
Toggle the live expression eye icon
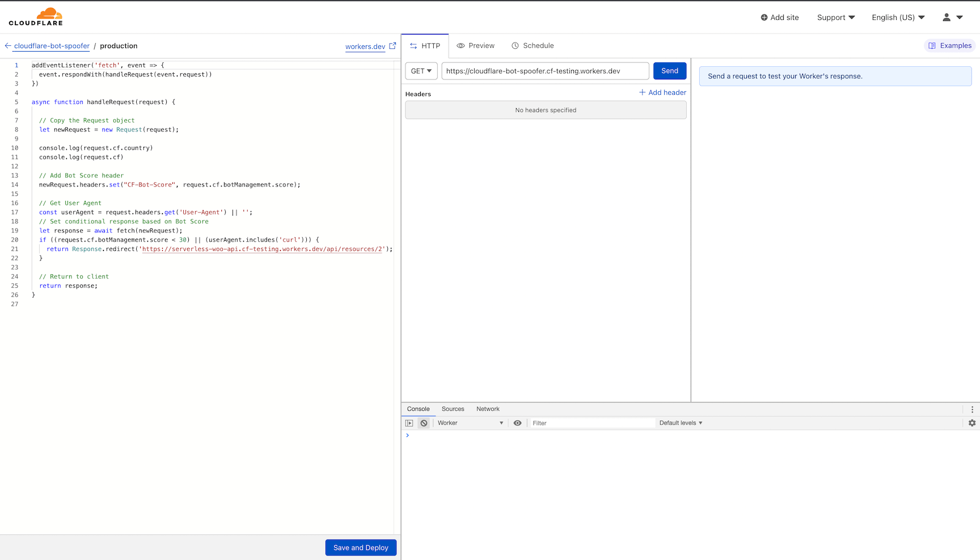click(x=517, y=423)
